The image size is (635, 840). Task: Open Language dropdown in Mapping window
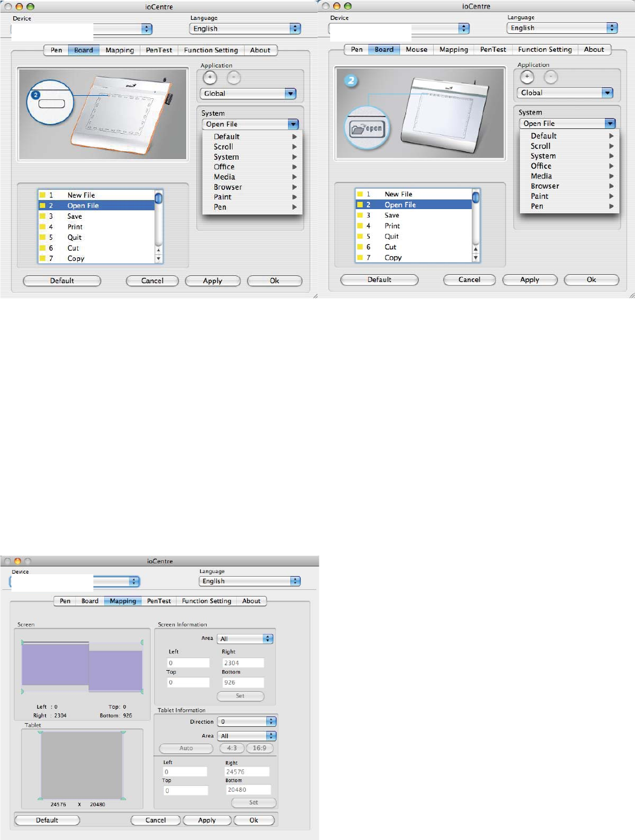coord(249,581)
